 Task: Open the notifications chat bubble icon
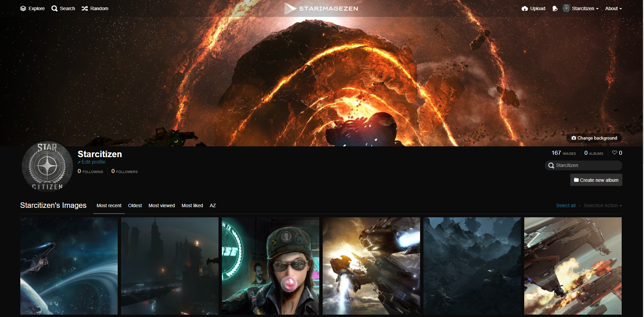(x=555, y=8)
